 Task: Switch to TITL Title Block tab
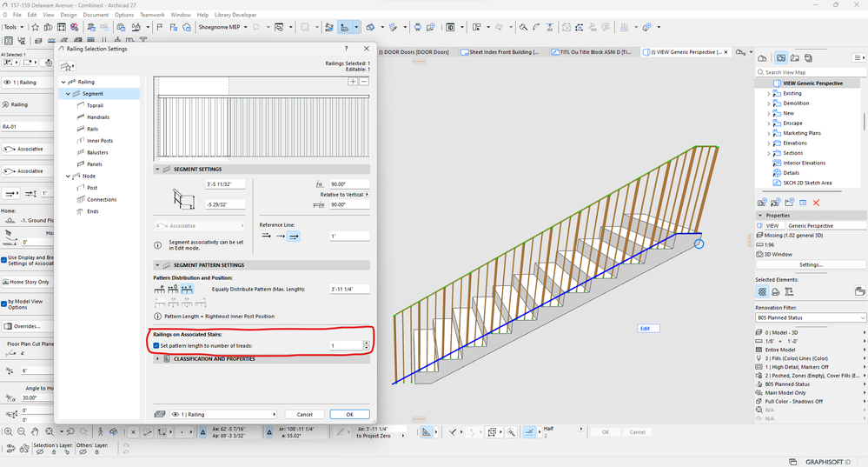595,52
